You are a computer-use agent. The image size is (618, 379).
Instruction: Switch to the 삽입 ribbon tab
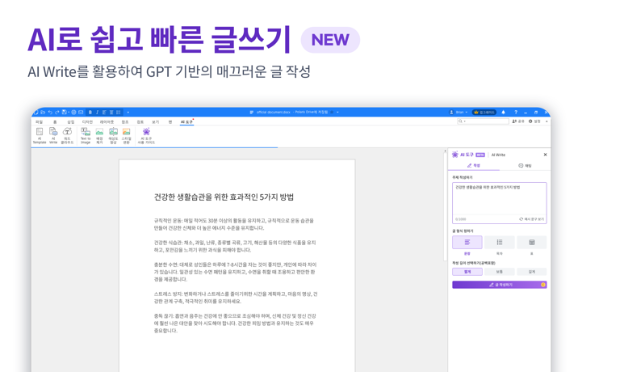click(71, 122)
